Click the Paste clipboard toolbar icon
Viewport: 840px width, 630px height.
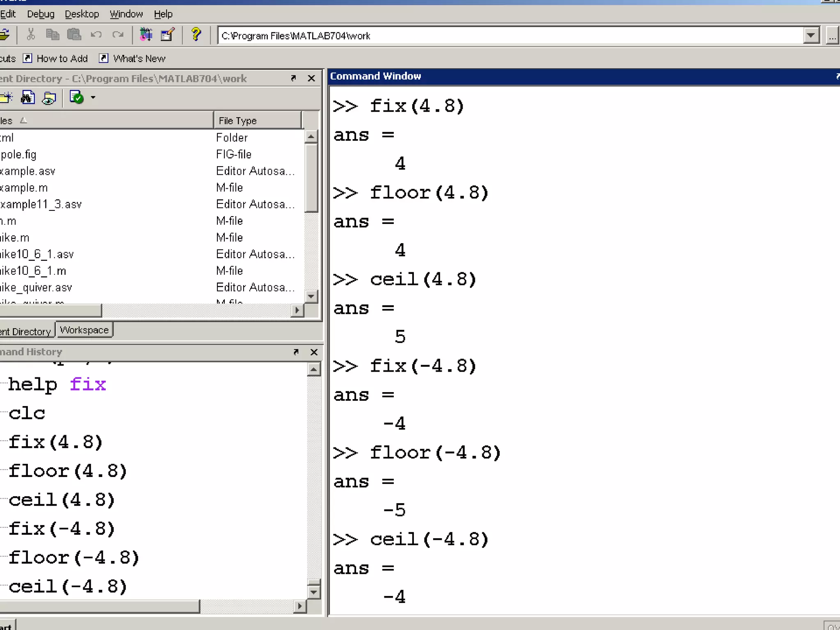coord(74,35)
